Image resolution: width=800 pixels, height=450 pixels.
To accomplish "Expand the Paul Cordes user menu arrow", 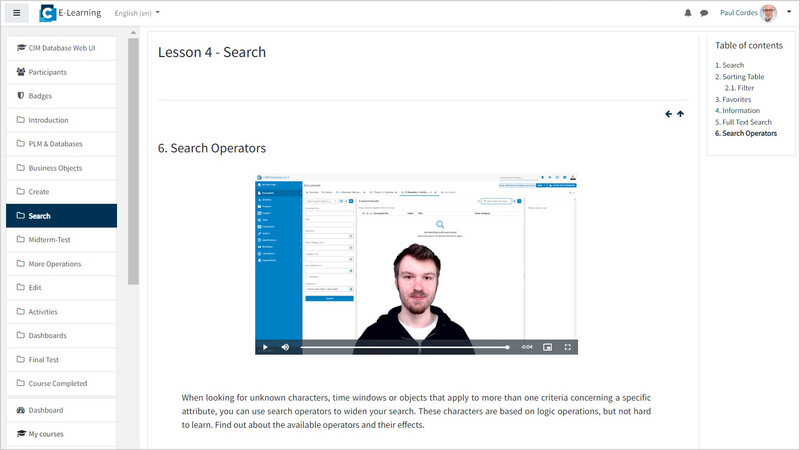I will point(789,12).
